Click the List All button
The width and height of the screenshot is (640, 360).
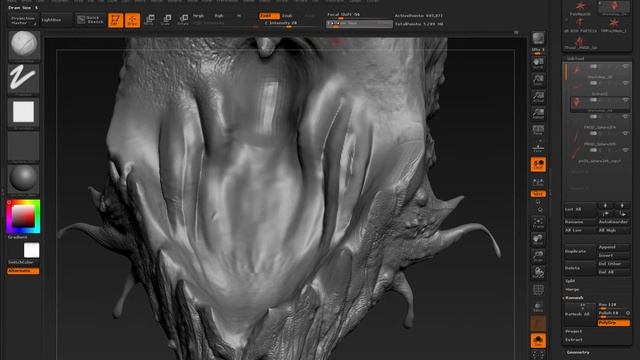[x=580, y=209]
